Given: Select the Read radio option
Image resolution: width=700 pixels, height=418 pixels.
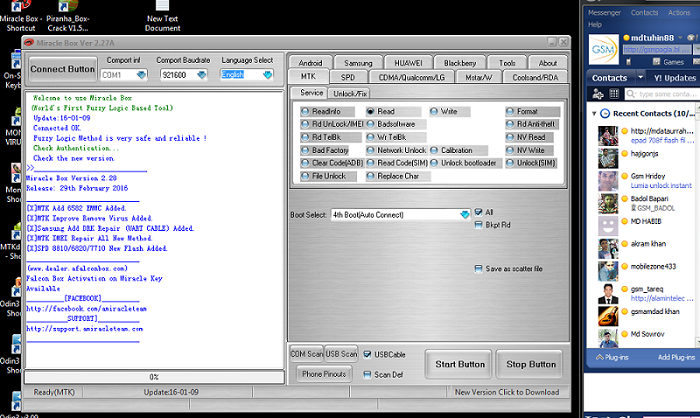Looking at the screenshot, I should [371, 111].
